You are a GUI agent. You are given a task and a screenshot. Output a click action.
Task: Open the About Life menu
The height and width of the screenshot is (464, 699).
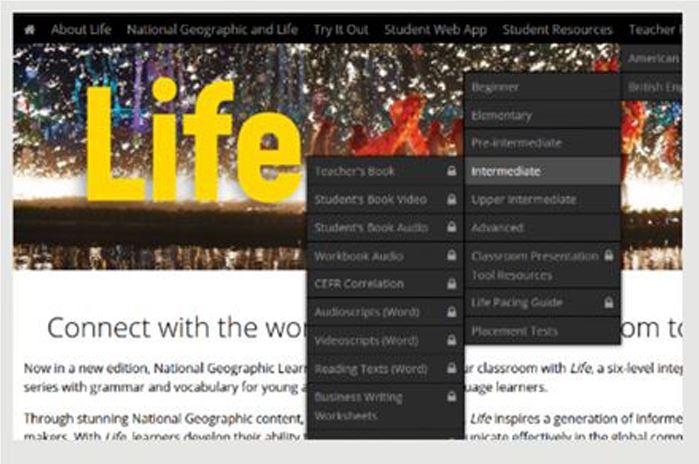tap(81, 30)
